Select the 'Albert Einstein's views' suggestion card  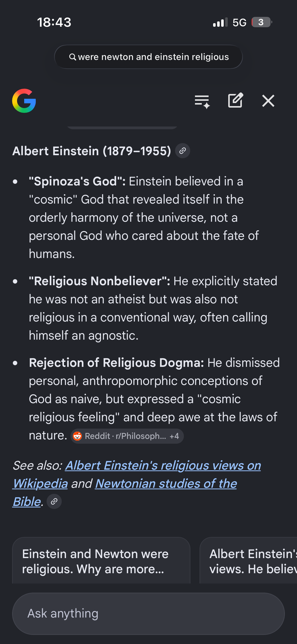248,561
